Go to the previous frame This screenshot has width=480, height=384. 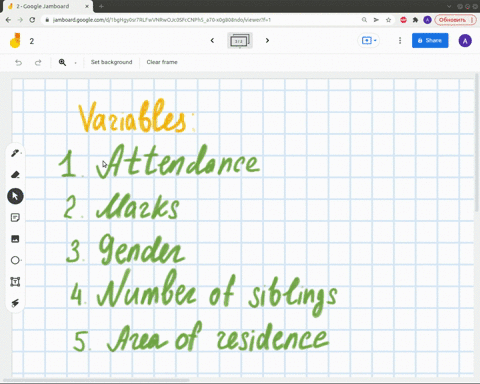212,41
